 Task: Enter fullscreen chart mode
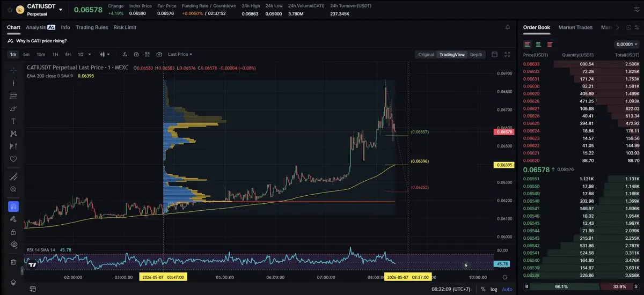tap(508, 54)
